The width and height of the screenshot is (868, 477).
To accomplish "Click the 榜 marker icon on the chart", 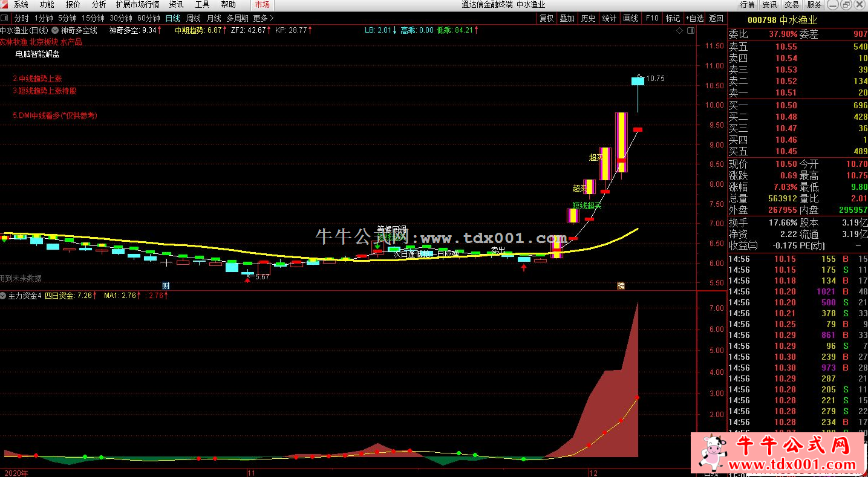I will 620,285.
